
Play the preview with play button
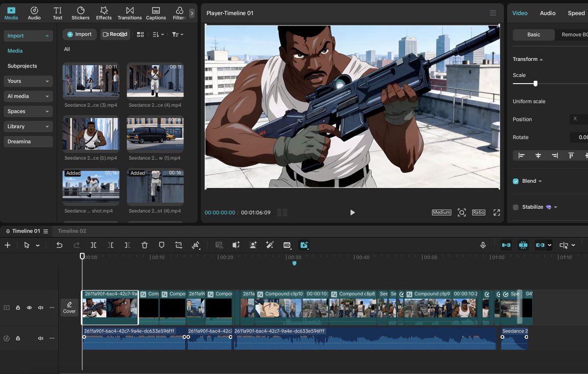click(352, 212)
